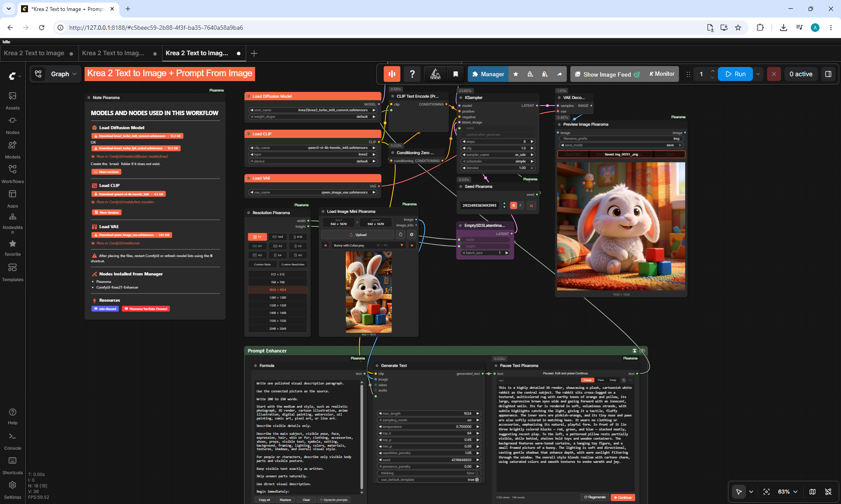Open the Monitor toolbar item
Screen dimensions: 841x504
[x=661, y=74]
